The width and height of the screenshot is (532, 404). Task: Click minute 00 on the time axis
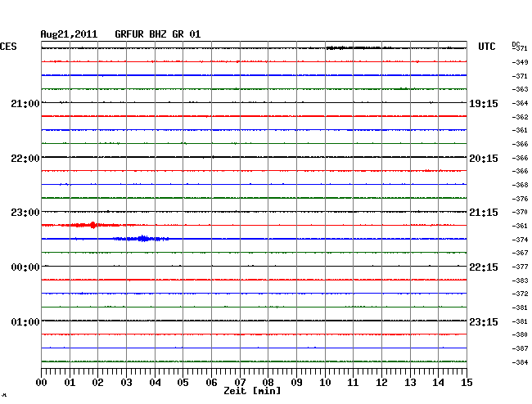click(x=42, y=383)
